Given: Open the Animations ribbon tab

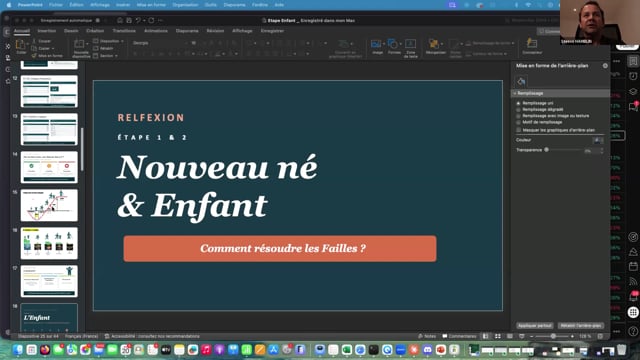Looking at the screenshot, I should coord(156,31).
